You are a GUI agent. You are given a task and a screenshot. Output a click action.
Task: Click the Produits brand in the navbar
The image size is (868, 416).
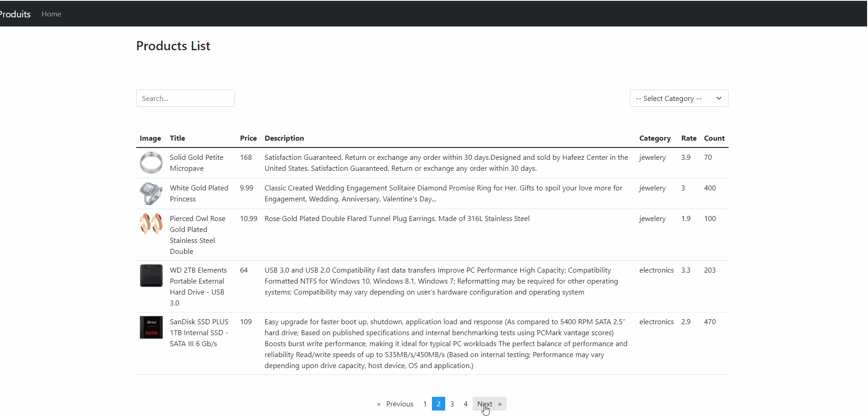(15, 14)
